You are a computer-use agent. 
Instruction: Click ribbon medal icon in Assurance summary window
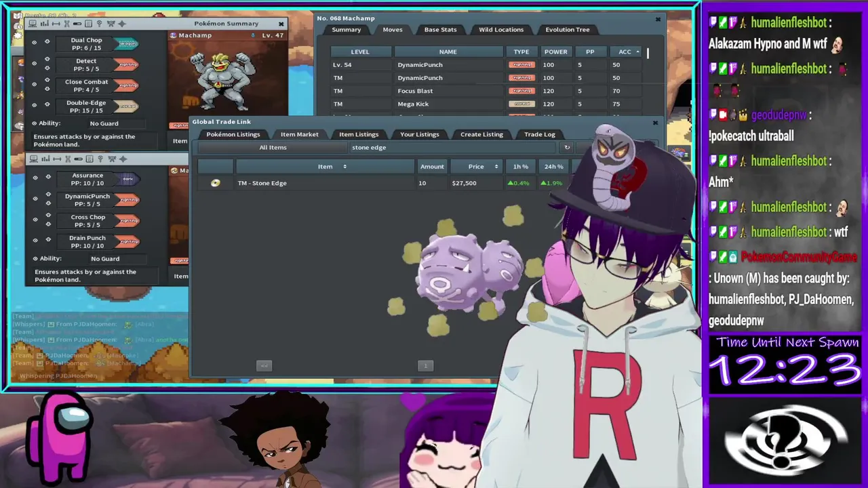(112, 159)
